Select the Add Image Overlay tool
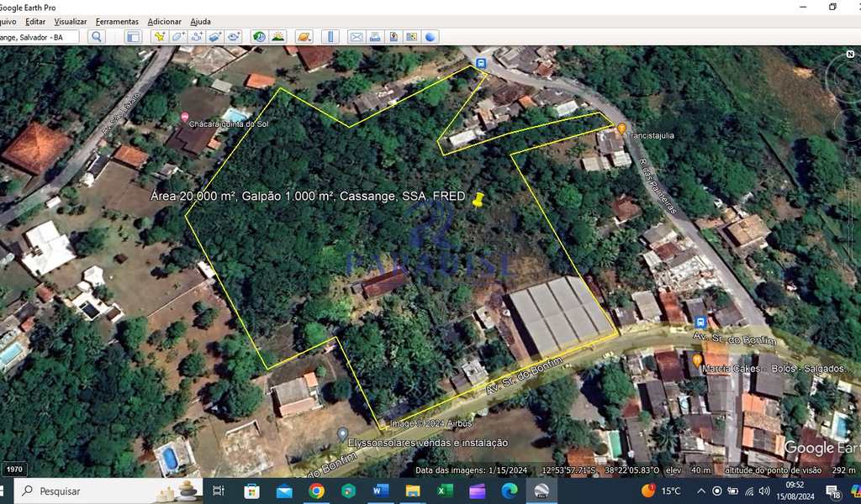This screenshot has height=504, width=861. tap(214, 37)
